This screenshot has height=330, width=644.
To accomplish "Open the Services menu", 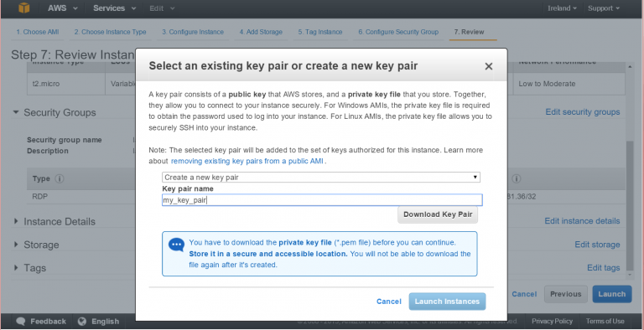I will (114, 8).
